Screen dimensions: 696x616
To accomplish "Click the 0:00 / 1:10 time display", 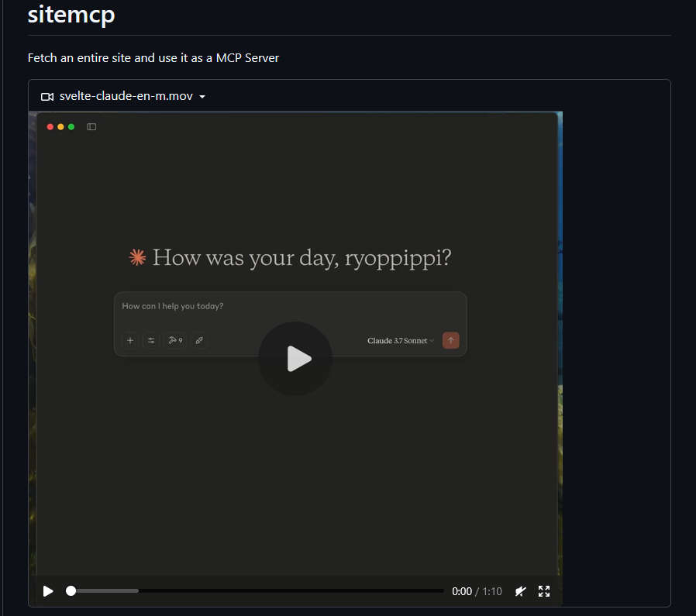I will (477, 591).
